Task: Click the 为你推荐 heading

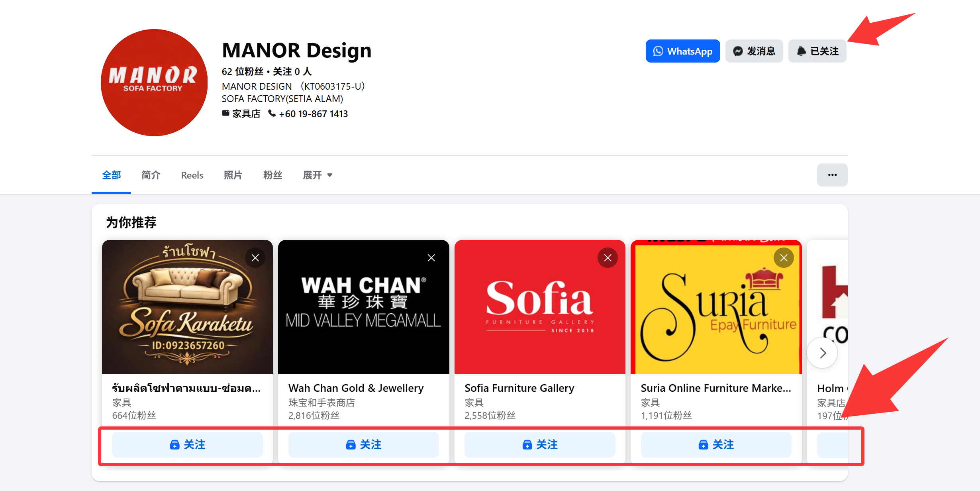Action: click(131, 222)
